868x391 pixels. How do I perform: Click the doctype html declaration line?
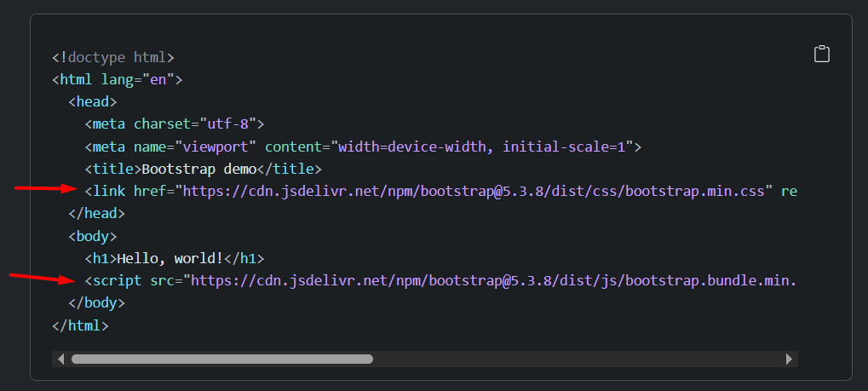pos(112,58)
